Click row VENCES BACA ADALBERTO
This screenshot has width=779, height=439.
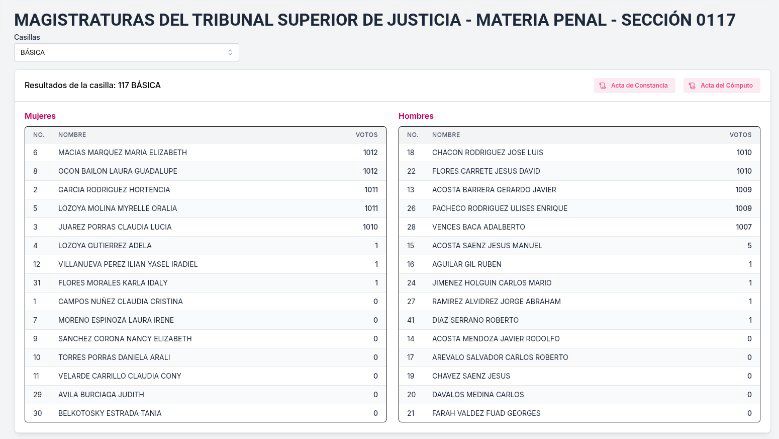(579, 227)
